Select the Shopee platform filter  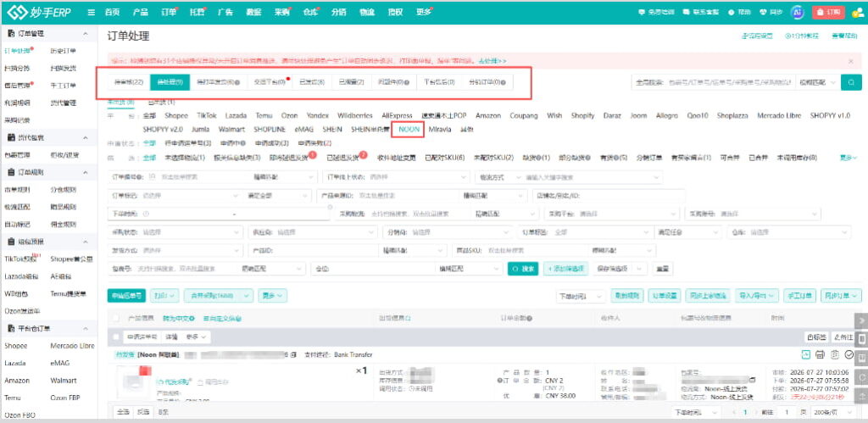(176, 116)
